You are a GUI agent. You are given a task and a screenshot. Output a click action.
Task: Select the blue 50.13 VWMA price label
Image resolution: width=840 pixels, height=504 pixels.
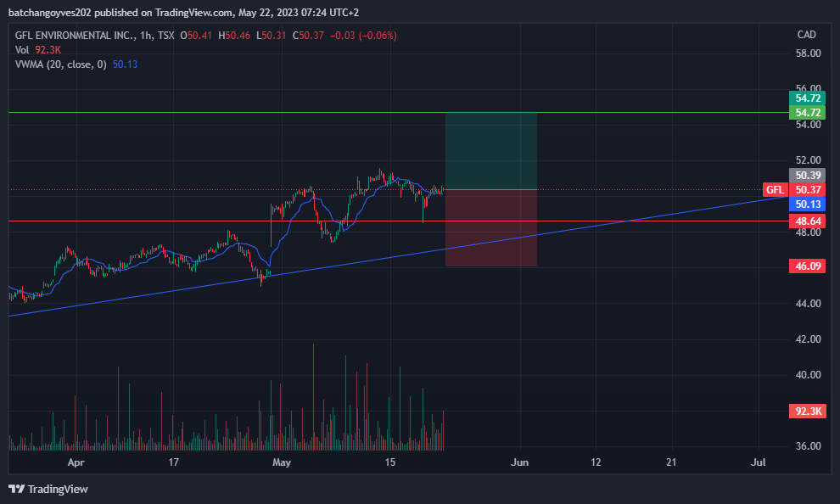click(807, 204)
